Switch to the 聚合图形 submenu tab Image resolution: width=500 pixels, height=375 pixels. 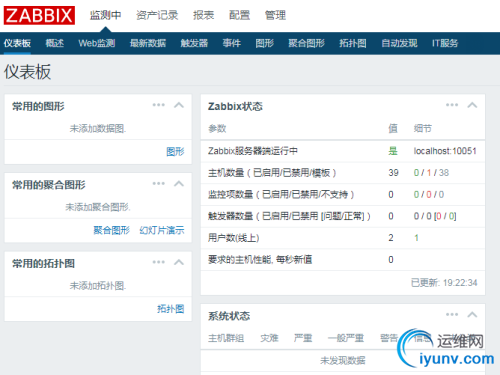[306, 43]
